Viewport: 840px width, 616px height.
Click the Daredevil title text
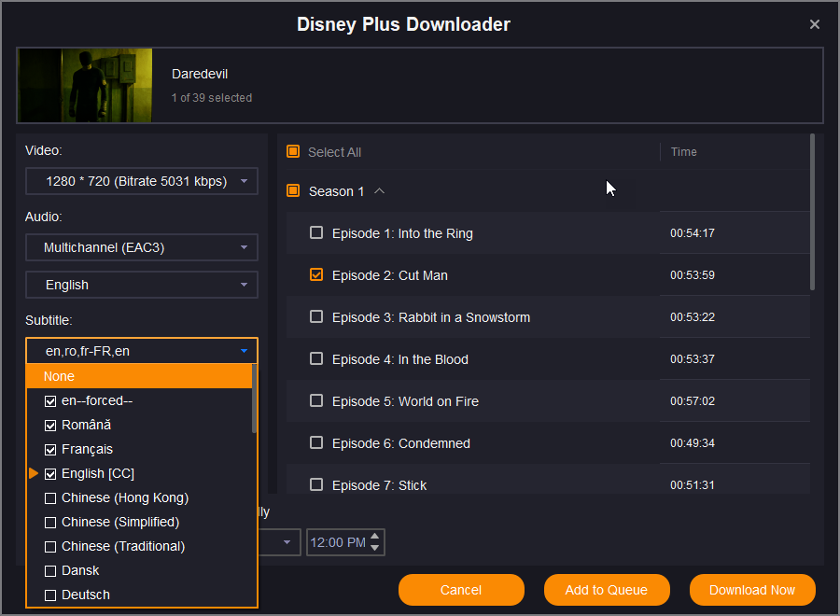coord(200,74)
